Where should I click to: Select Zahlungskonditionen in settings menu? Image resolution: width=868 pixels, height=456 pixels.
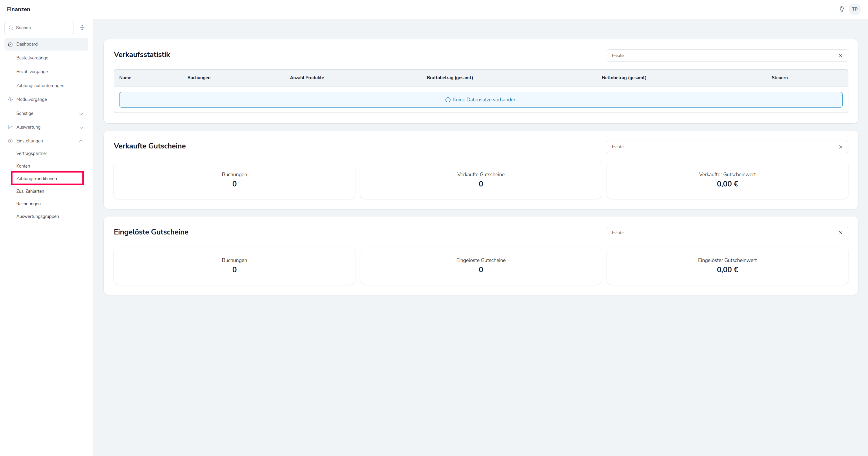[37, 179]
